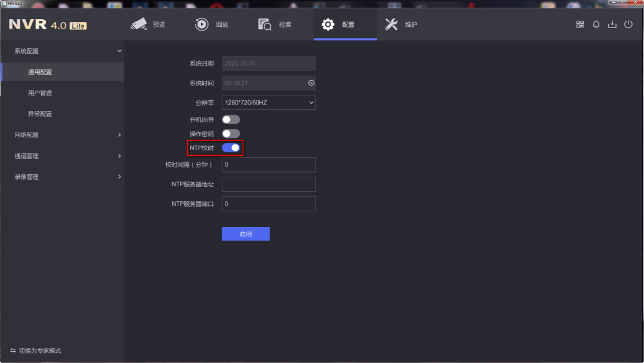The height and width of the screenshot is (363, 644).
Task: Click the power shutdown icon
Action: click(628, 24)
